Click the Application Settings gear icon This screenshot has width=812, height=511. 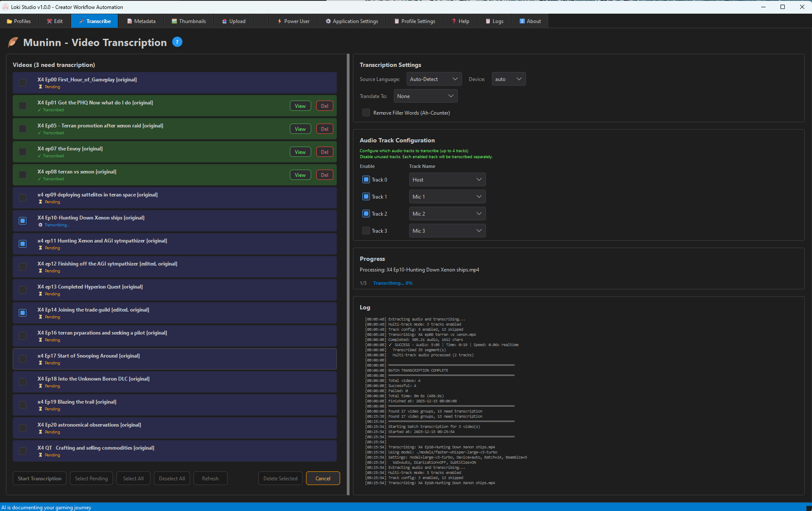pos(328,21)
